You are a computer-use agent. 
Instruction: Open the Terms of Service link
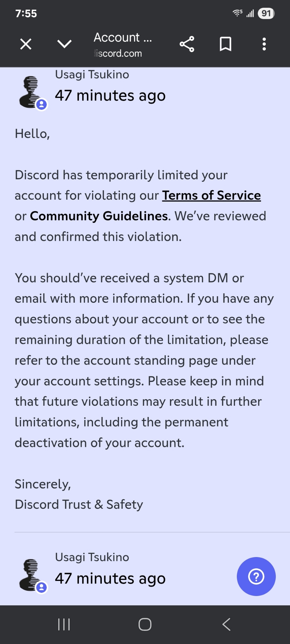click(211, 195)
